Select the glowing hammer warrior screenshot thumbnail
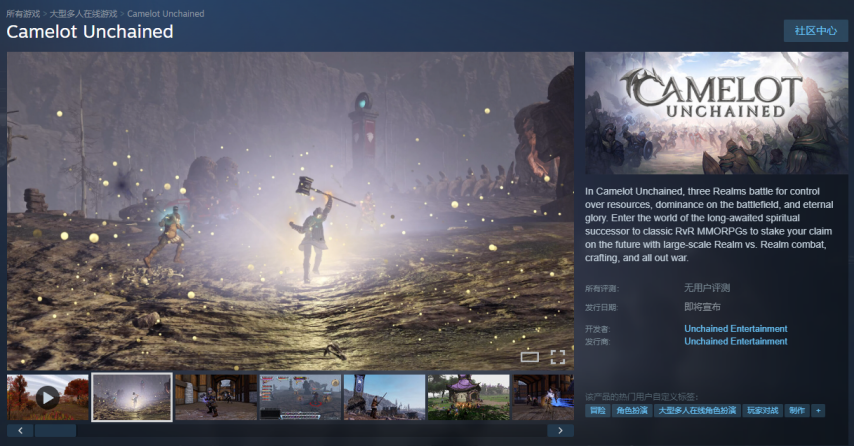Image resolution: width=854 pixels, height=446 pixels. (x=132, y=397)
